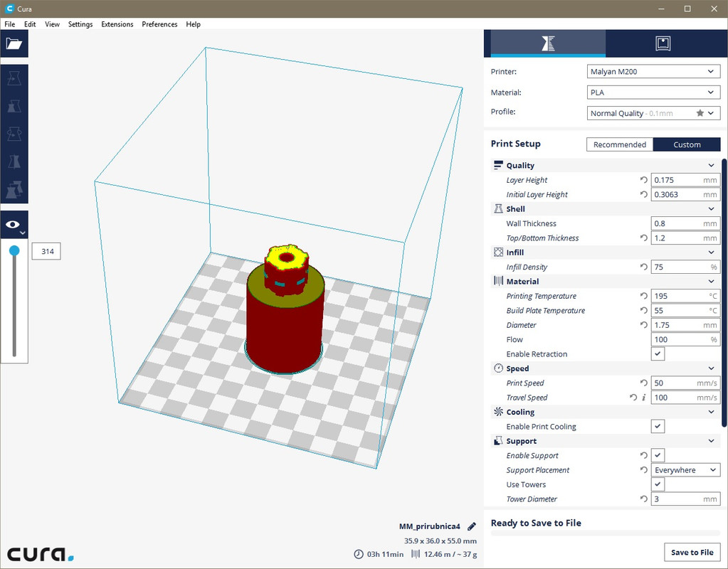The height and width of the screenshot is (569, 728).
Task: Reset filament Diameter value
Action: 643,325
